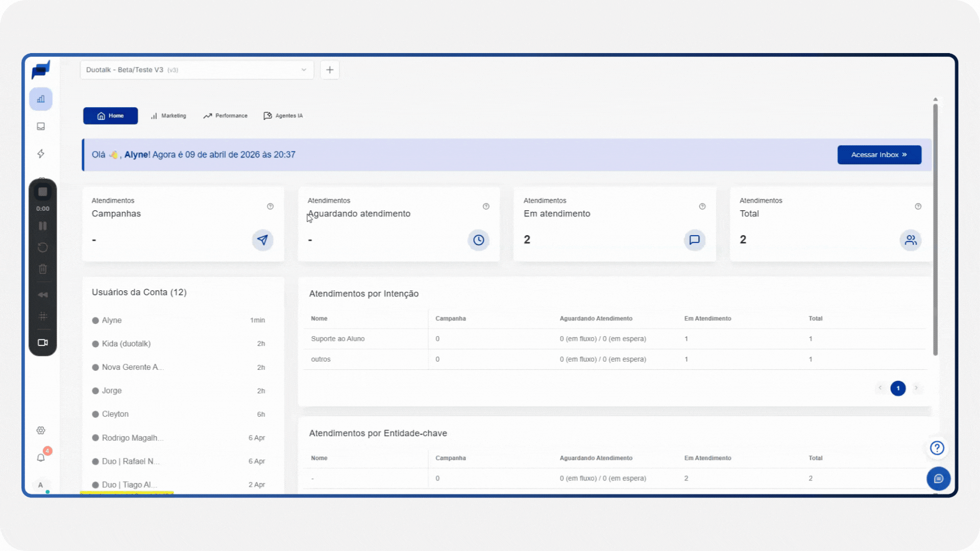Screen dimensions: 980x551
Task: Switch to the Performance tab
Action: pos(225,116)
